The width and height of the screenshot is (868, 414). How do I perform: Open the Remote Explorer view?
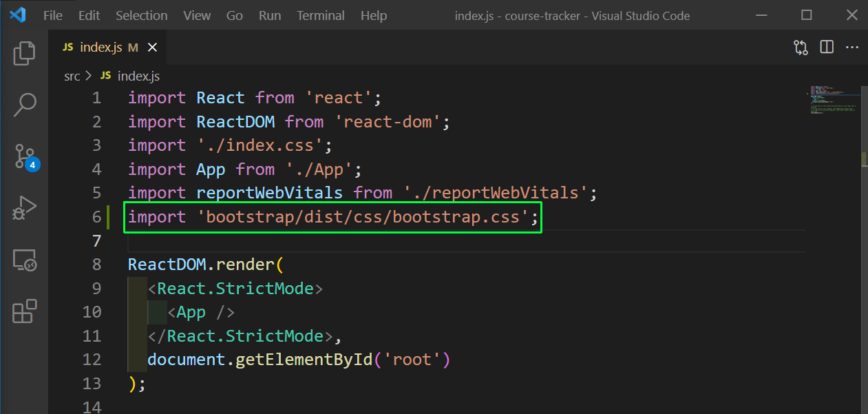pyautogui.click(x=24, y=260)
